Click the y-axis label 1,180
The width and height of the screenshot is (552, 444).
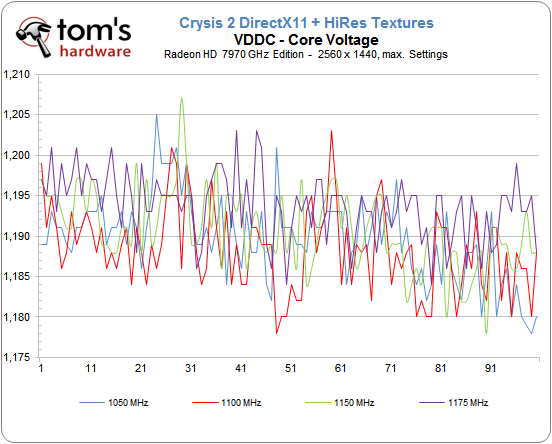pos(17,317)
